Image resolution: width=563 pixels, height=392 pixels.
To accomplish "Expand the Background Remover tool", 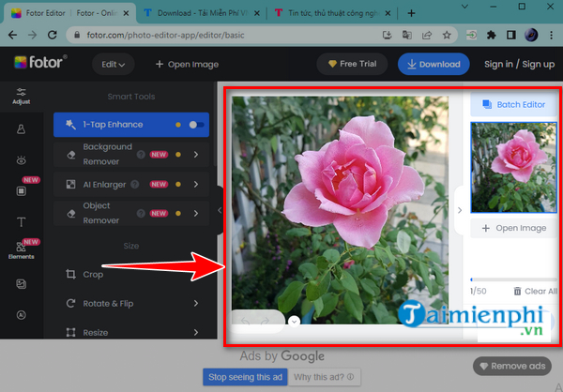I will (x=196, y=155).
